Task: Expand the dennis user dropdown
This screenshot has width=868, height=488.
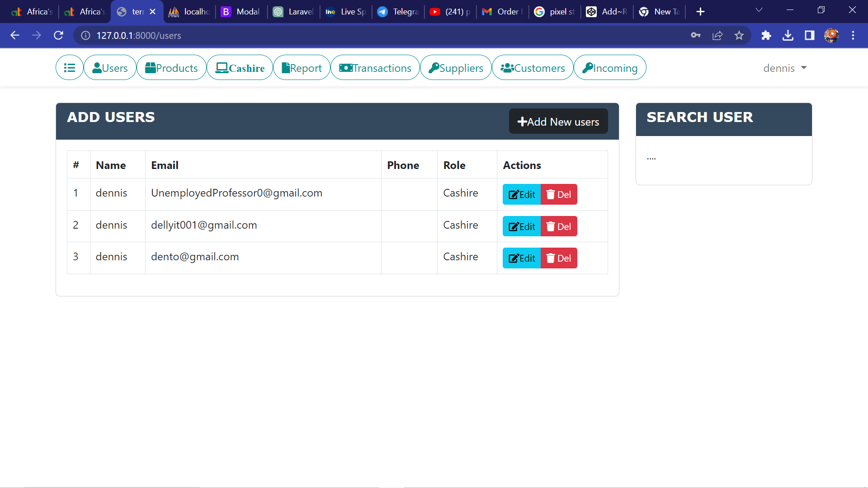Action: point(785,68)
